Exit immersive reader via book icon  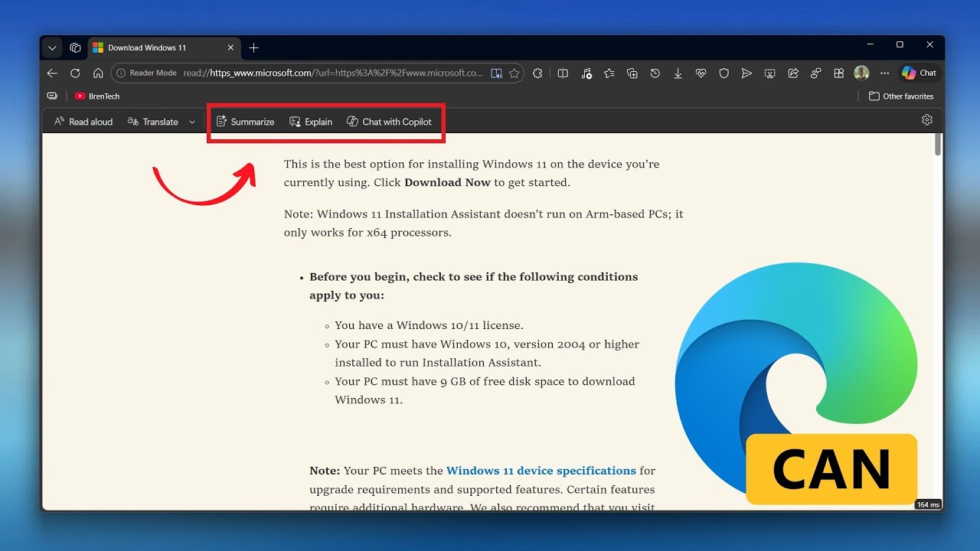pyautogui.click(x=496, y=73)
